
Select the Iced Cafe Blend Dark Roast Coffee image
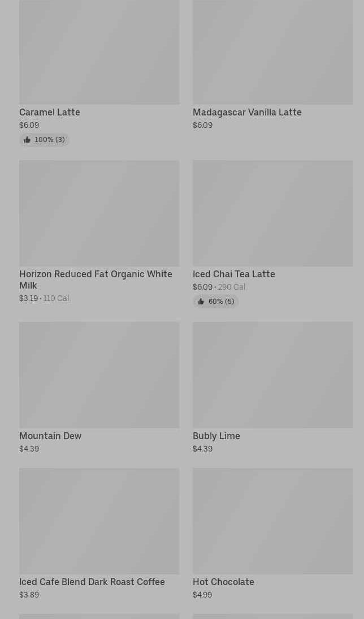[x=99, y=521]
